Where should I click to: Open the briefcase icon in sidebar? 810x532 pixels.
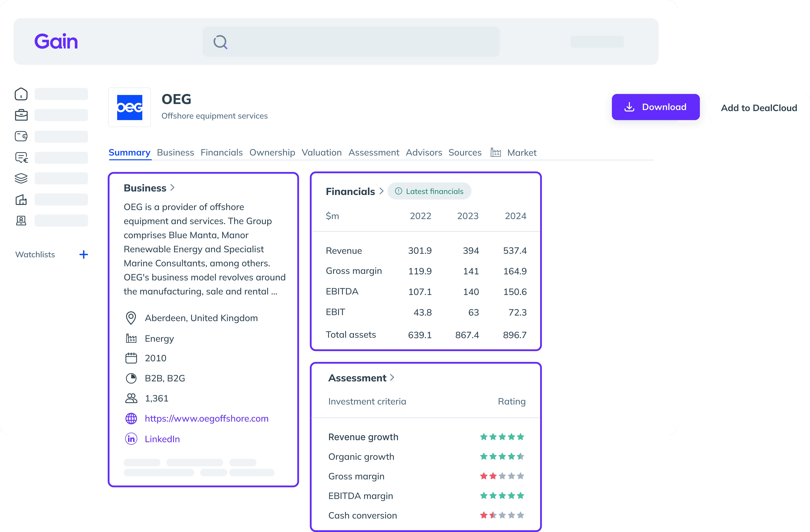21,115
